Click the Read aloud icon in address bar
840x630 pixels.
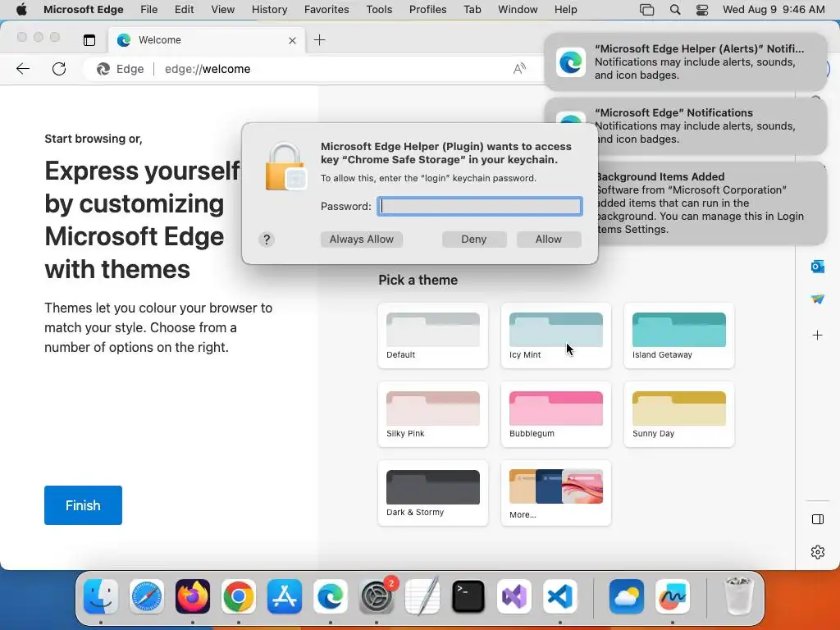519,69
